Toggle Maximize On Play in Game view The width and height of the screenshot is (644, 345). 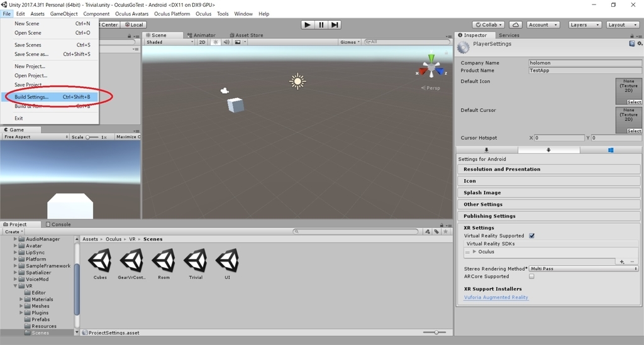128,137
